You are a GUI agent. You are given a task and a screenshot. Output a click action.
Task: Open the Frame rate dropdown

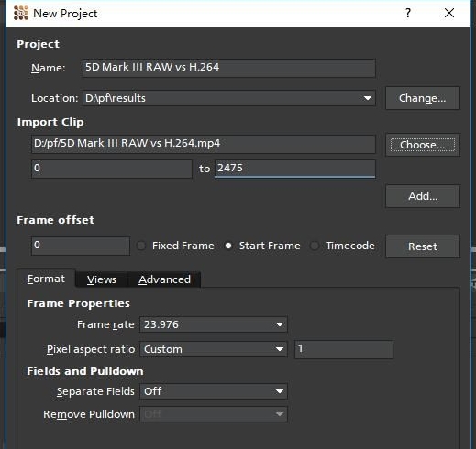(214, 324)
